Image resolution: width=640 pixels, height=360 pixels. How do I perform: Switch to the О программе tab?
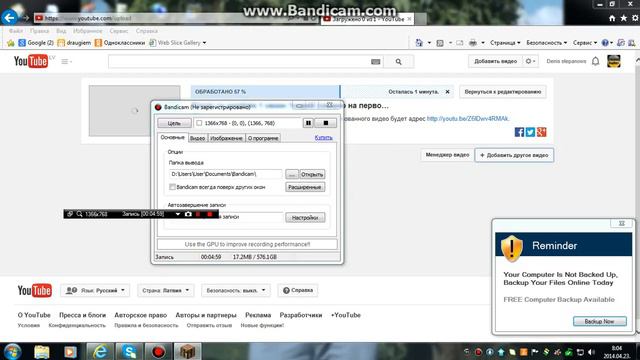tap(263, 138)
